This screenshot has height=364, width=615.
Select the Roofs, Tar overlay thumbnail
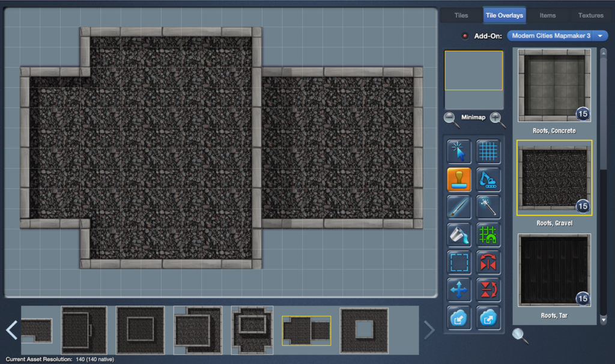click(x=554, y=270)
